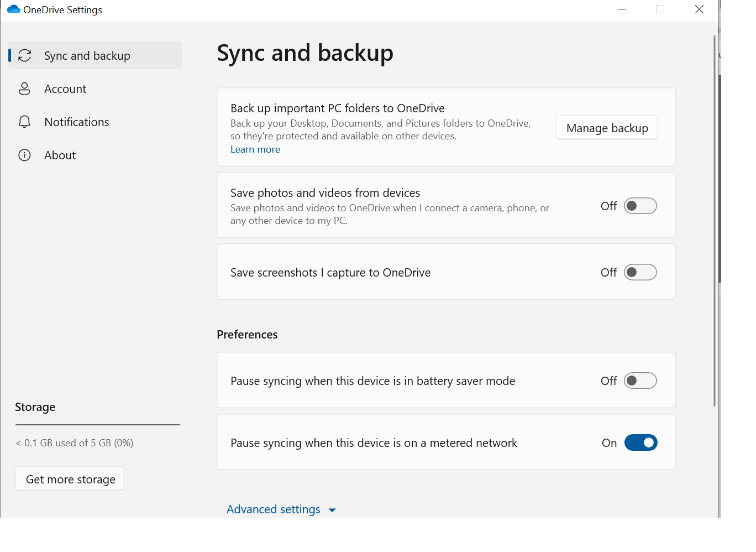The image size is (756, 552).
Task: Click the About info circle icon
Action: tap(25, 155)
